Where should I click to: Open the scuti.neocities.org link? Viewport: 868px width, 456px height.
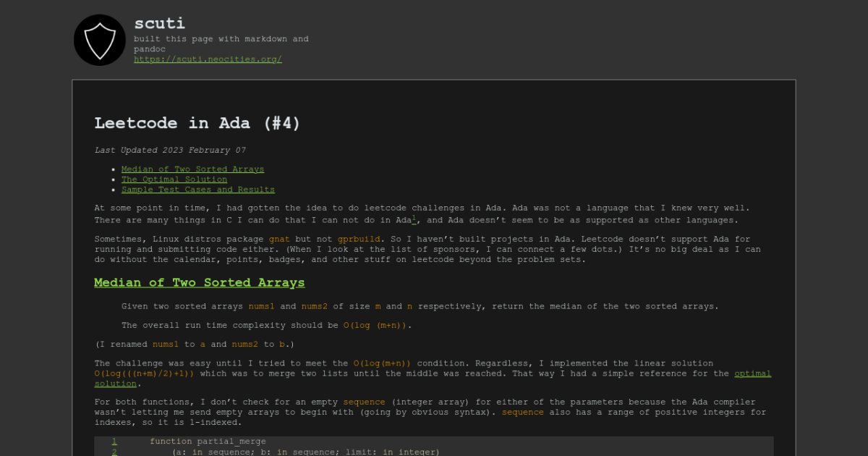tap(208, 59)
